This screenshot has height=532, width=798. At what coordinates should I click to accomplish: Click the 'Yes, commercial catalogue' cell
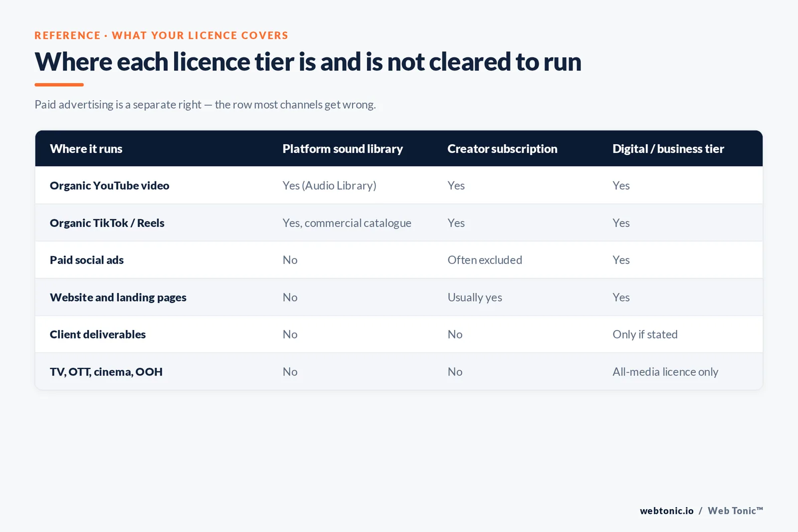347,223
